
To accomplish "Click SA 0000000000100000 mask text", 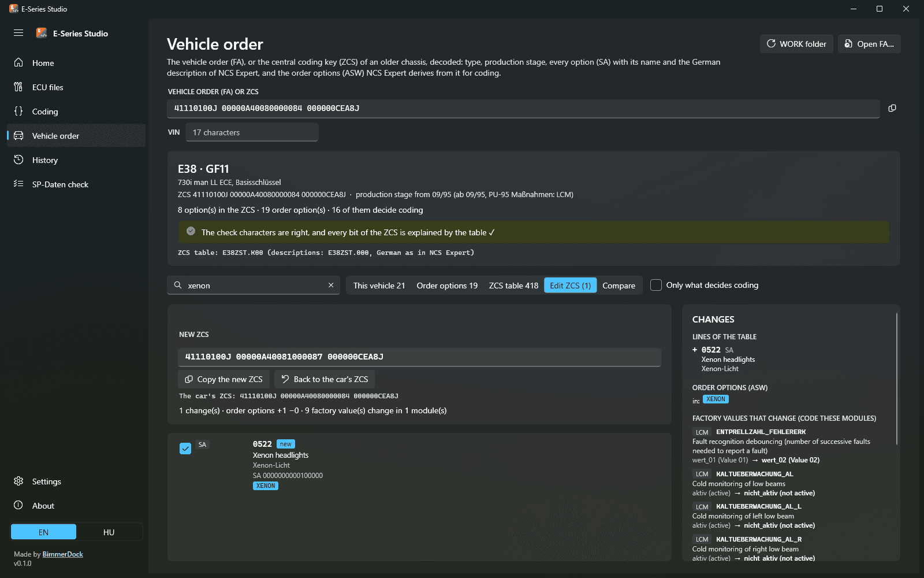I will (288, 476).
